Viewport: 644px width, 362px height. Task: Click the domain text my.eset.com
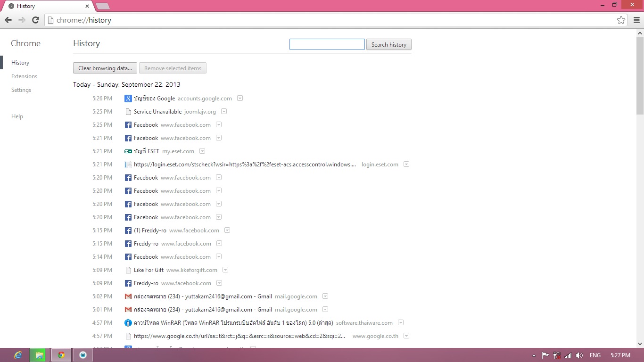[x=178, y=151]
